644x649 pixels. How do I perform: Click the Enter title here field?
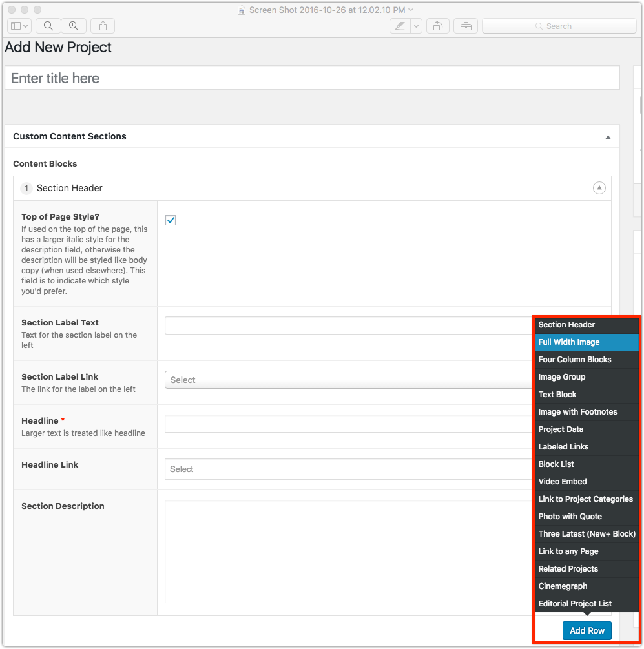coord(311,78)
